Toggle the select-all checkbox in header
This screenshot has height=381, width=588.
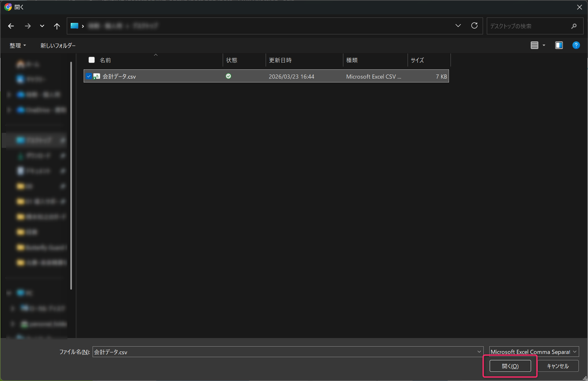92,60
